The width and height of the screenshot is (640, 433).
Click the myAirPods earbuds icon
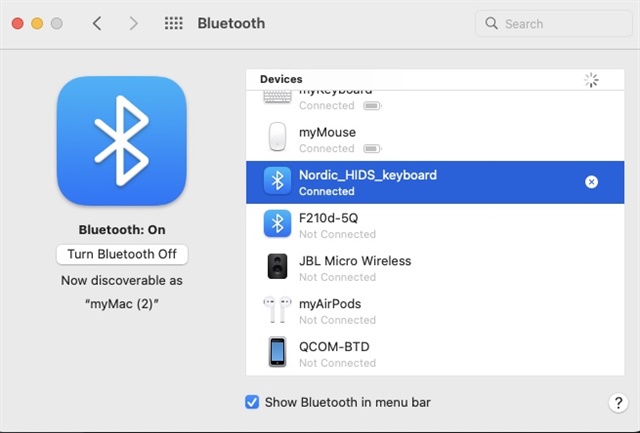(277, 310)
